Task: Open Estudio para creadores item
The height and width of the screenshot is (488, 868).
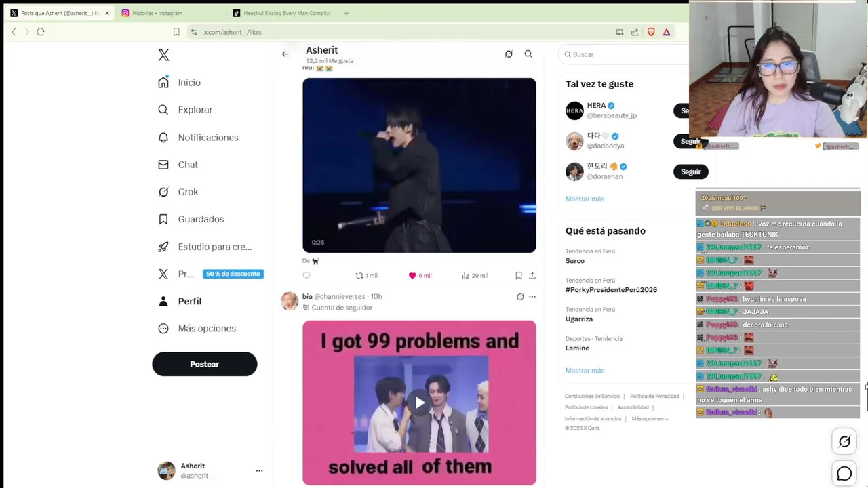Action: [x=205, y=247]
